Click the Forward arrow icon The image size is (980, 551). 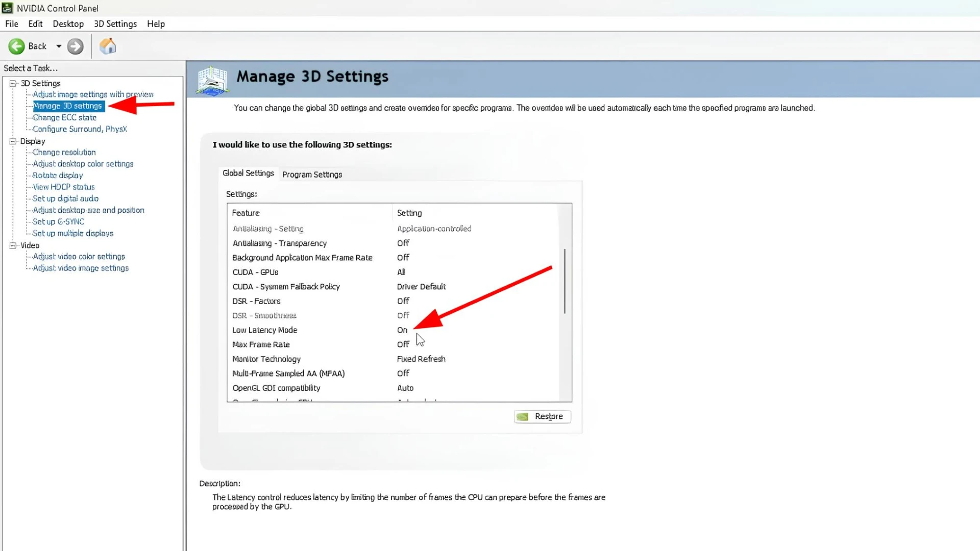pos(76,46)
